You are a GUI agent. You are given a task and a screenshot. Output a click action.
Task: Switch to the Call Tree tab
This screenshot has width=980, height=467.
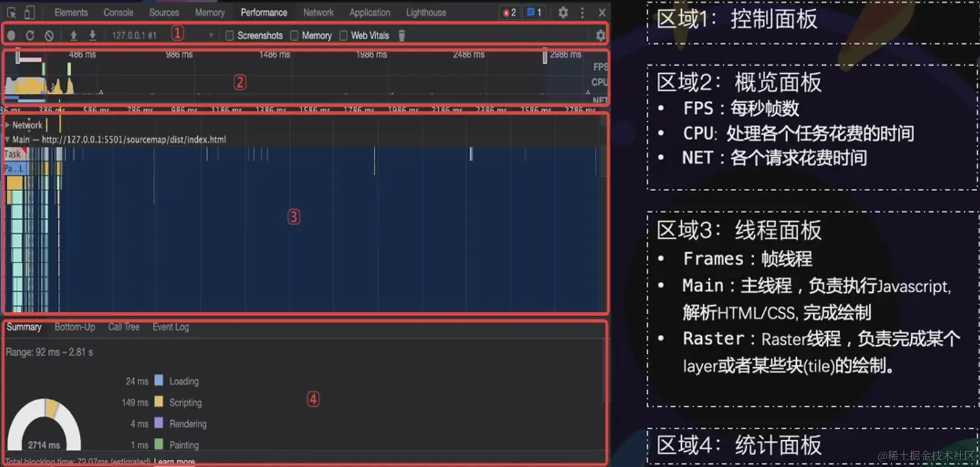[124, 327]
